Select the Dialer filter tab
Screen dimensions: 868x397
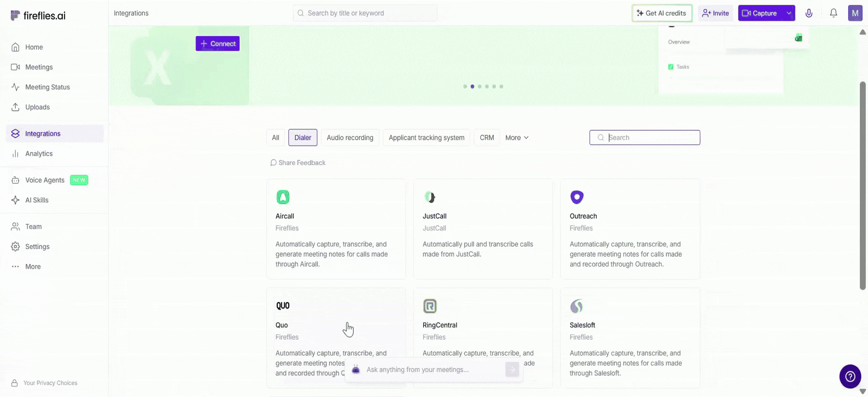pos(303,137)
